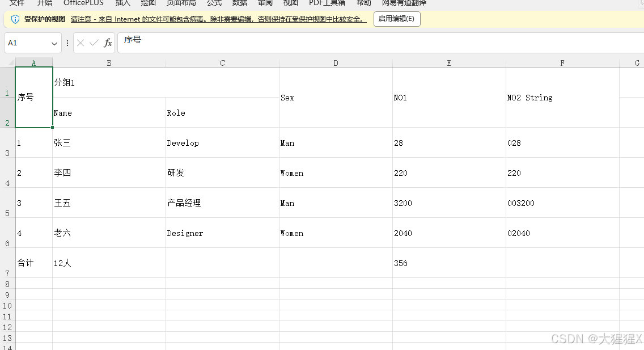This screenshot has height=350, width=644.
Task: Select the cell 产品经理
Action: 222,203
